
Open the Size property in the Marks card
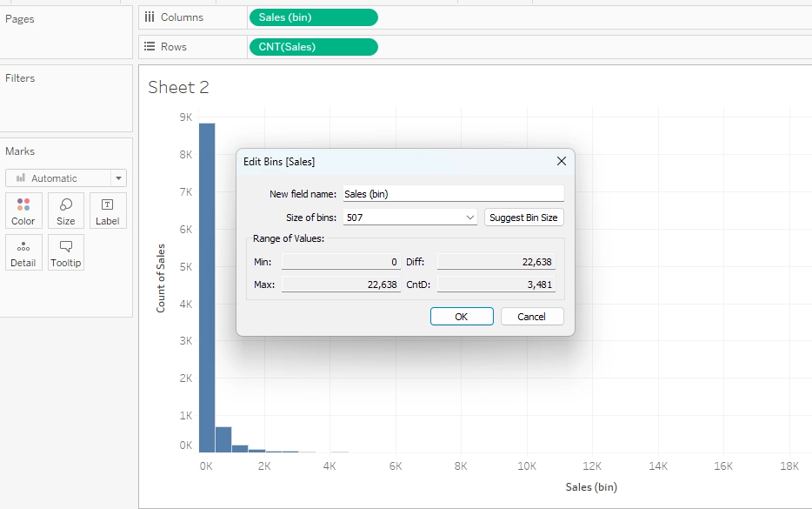pos(65,210)
